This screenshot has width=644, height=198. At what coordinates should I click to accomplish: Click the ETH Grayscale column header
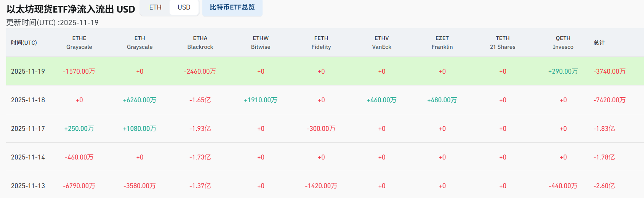[139, 42]
